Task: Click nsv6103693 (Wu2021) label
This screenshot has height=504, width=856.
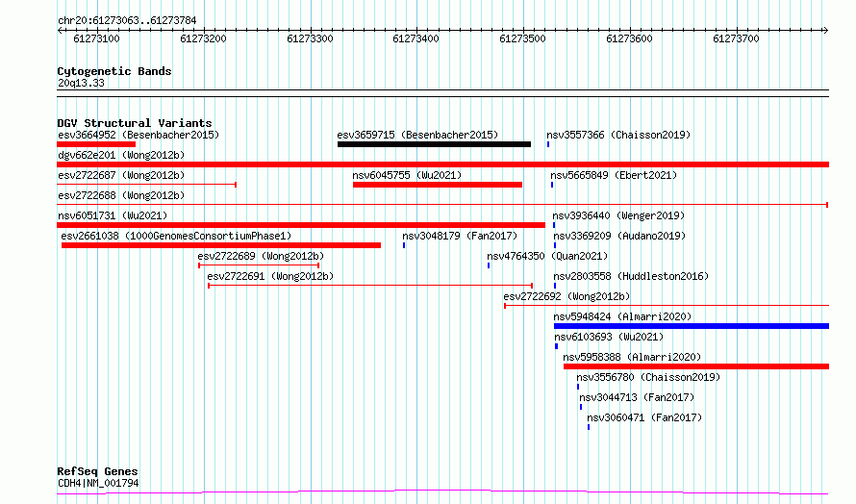Action: click(609, 337)
